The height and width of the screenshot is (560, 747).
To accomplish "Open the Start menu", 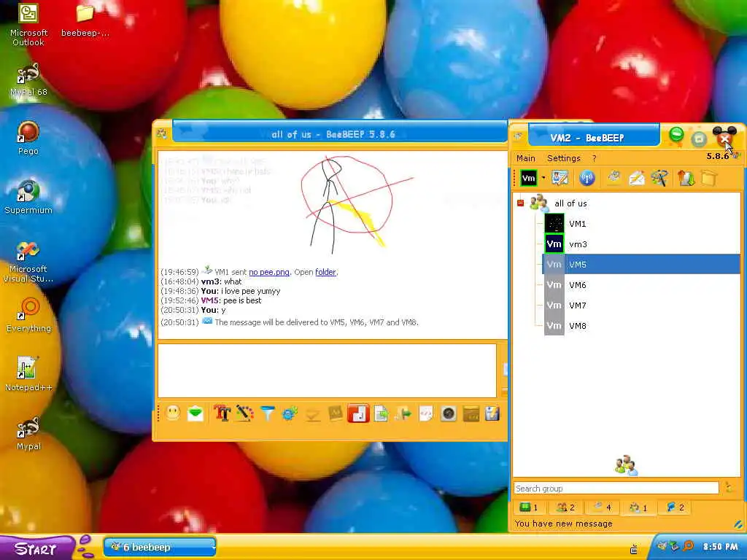I will 36,548.
